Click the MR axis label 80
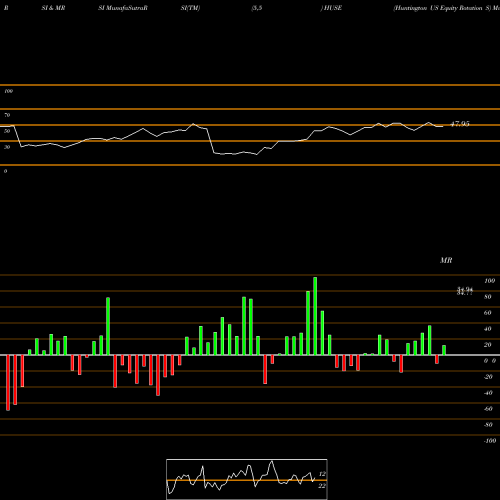This screenshot has height=500, width=500. [487, 297]
